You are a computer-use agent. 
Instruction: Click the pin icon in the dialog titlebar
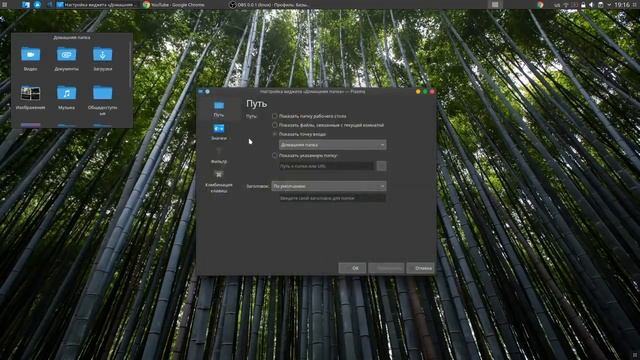(x=207, y=92)
